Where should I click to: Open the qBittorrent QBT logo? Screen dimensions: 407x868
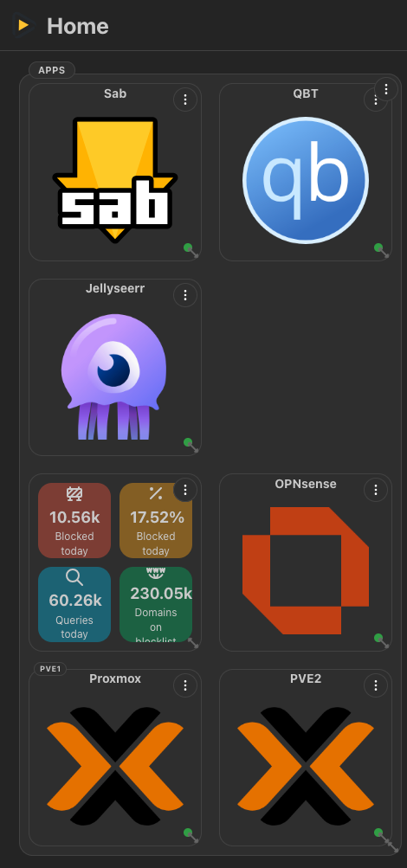pos(306,180)
